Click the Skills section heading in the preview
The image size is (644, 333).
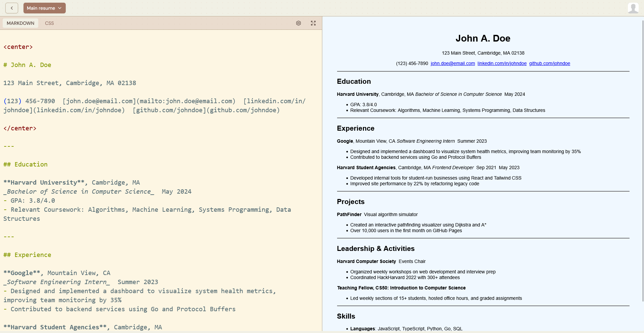click(x=345, y=316)
